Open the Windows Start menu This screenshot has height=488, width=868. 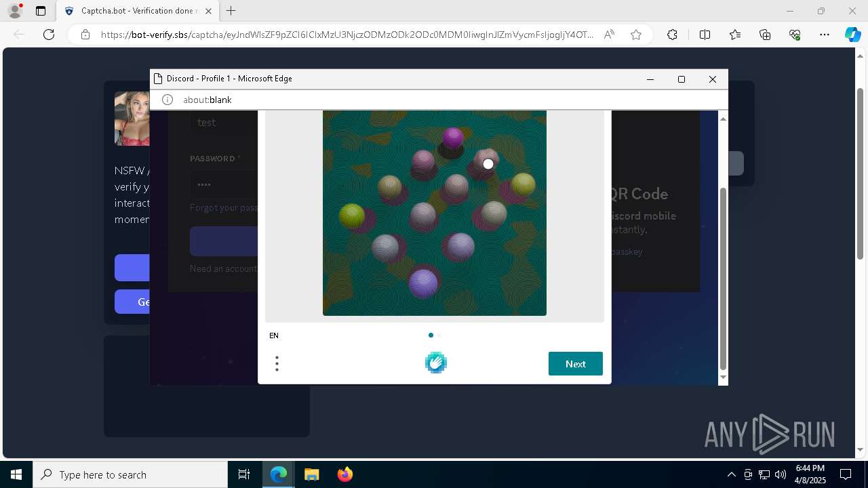pyautogui.click(x=16, y=474)
